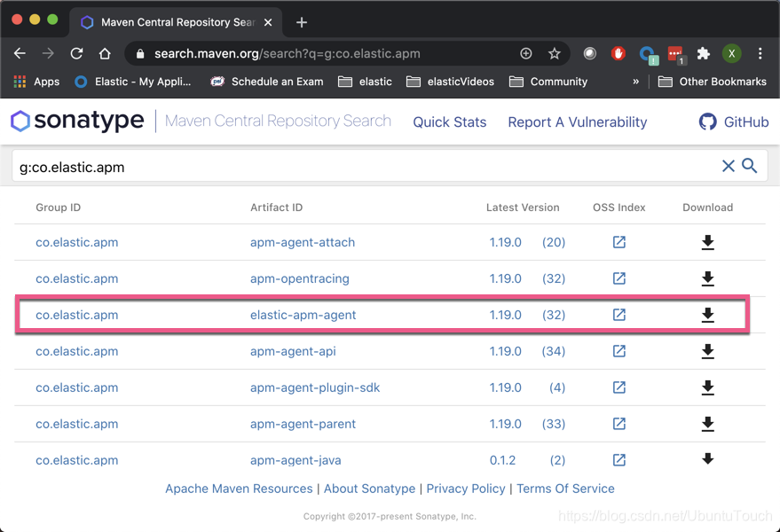780x532 pixels.
Task: Click the address bar URL
Action: coord(287,53)
